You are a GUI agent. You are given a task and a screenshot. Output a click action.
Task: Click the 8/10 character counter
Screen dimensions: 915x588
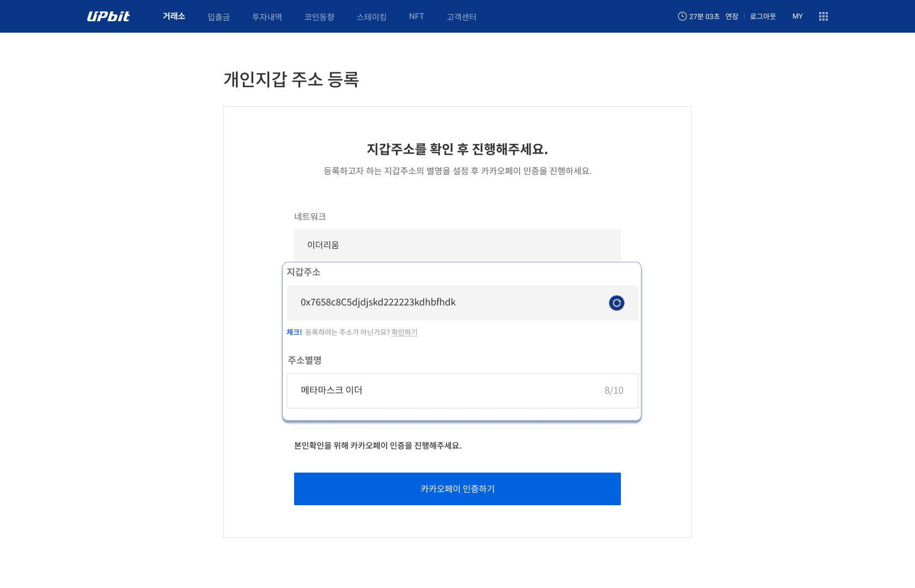(614, 390)
